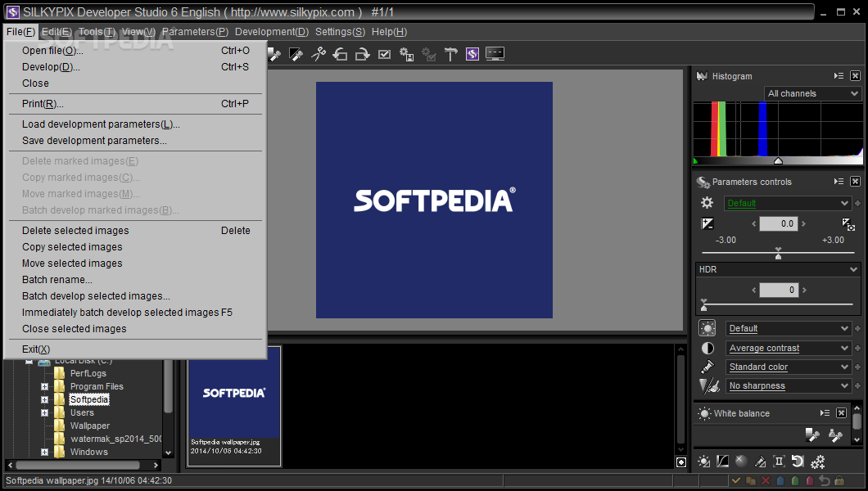The height and width of the screenshot is (491, 868).
Task: Choose Batch rename... entry
Action: pos(136,279)
